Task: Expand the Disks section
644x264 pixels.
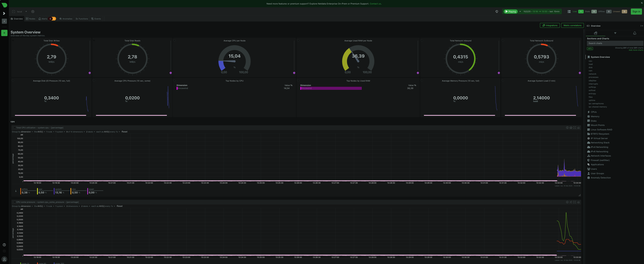Action: click(594, 121)
